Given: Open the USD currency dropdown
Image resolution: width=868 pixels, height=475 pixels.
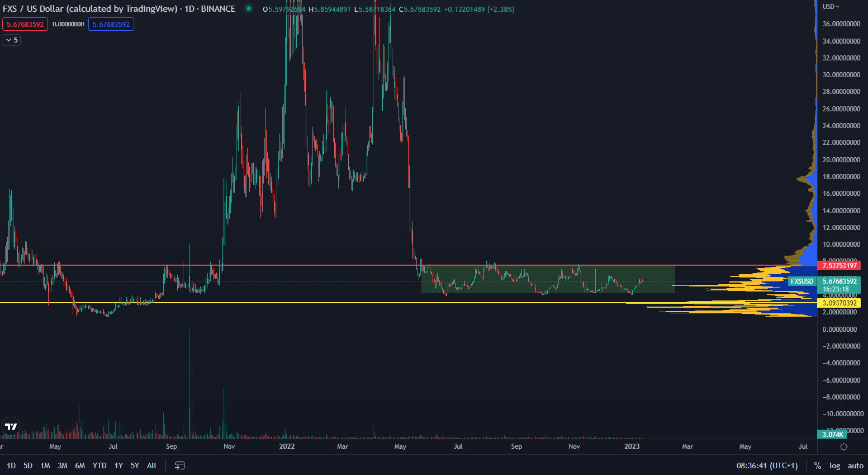Looking at the screenshot, I should click(831, 7).
